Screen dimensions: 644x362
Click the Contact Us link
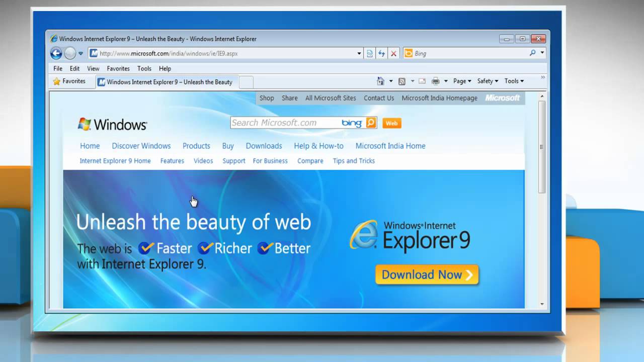[x=379, y=98]
